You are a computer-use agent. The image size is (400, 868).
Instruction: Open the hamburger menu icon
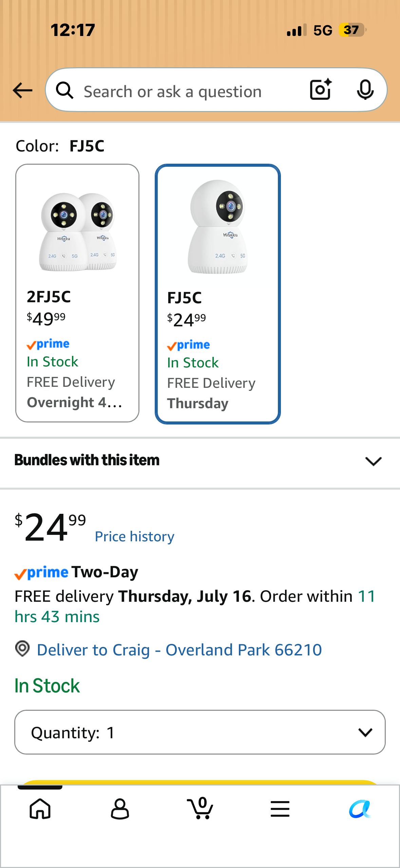[280, 809]
